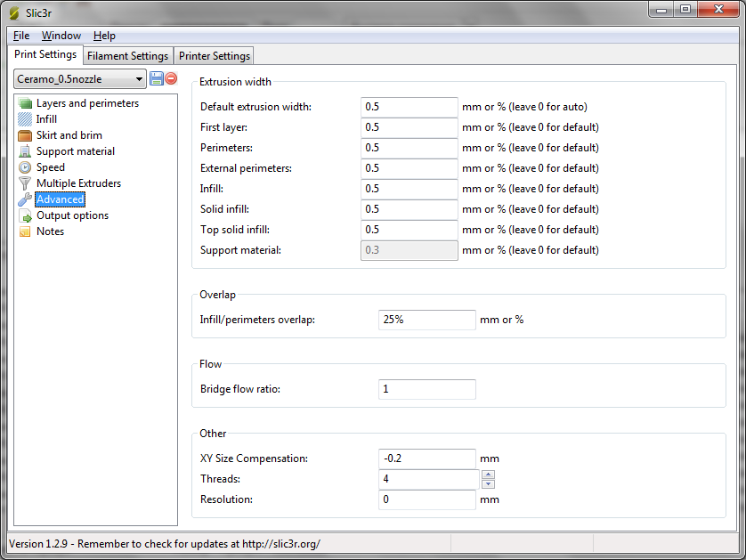Open the Notes page
746x560 pixels.
coord(51,231)
